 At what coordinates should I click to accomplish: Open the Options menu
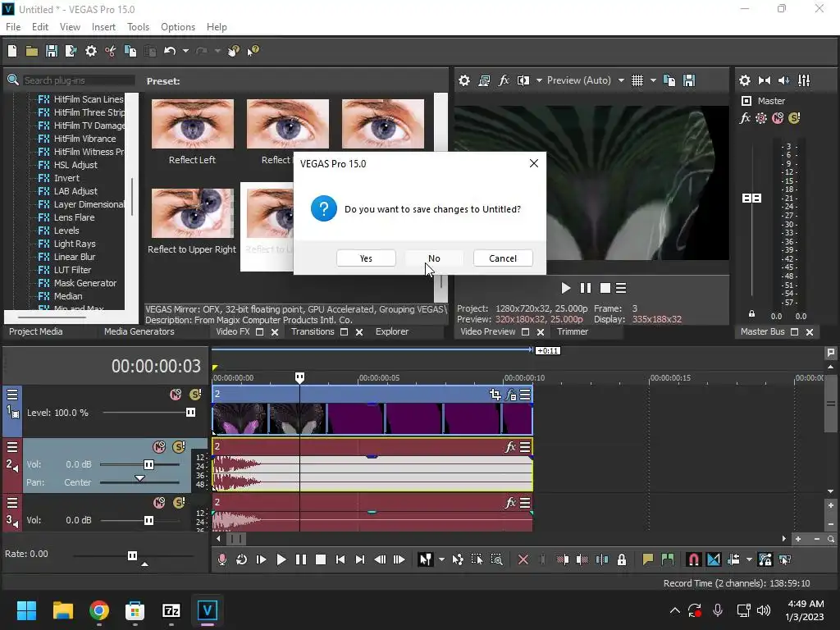click(178, 27)
